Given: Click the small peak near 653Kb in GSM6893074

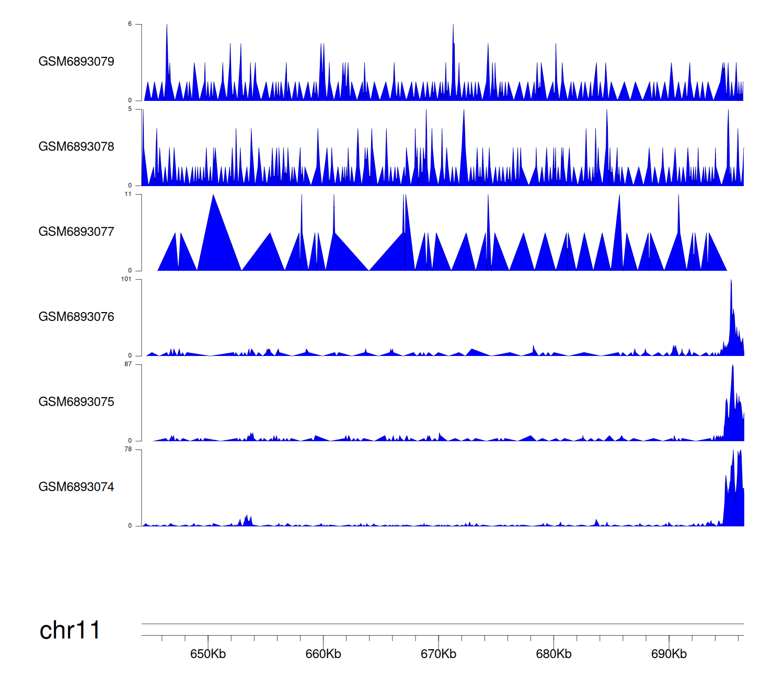Looking at the screenshot, I should [x=247, y=521].
